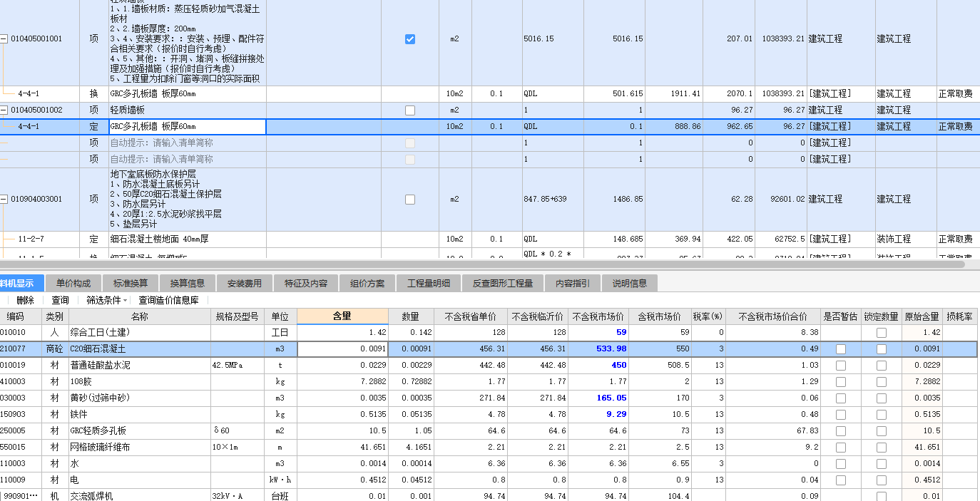The width and height of the screenshot is (980, 501).
Task: Click the 税率(%) column header
Action: click(x=708, y=316)
